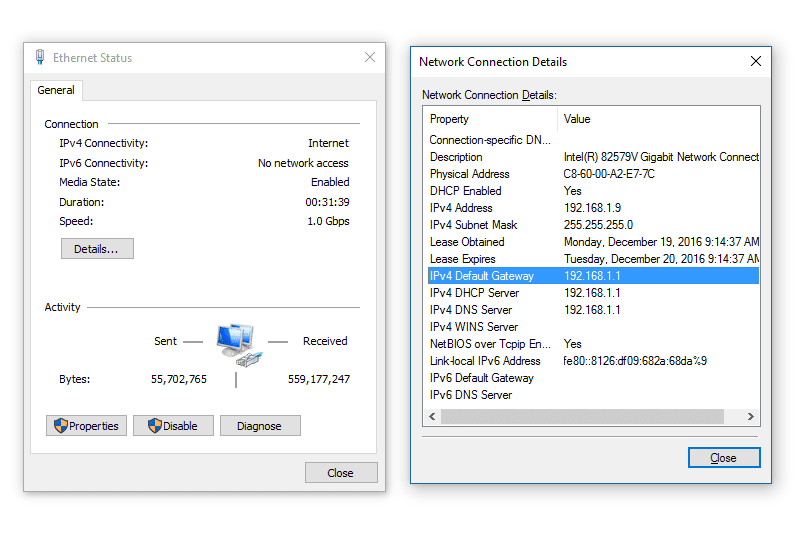This screenshot has width=804, height=536.
Task: Click the shield icon on Disable button
Action: click(154, 425)
